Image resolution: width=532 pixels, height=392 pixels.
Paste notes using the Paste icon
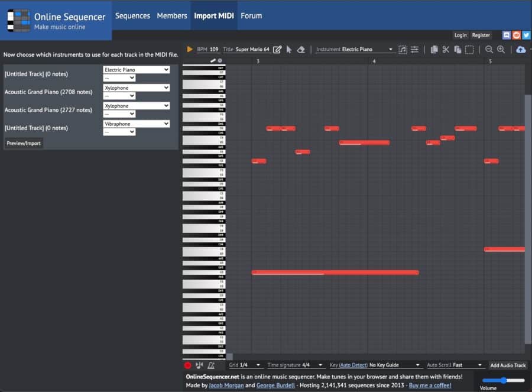458,50
